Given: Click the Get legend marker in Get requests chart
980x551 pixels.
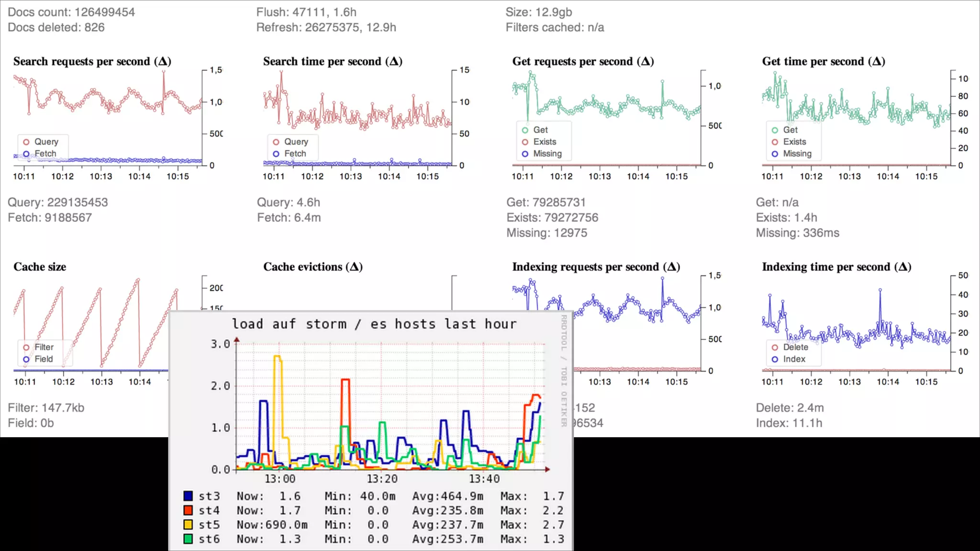Looking at the screenshot, I should click(525, 130).
